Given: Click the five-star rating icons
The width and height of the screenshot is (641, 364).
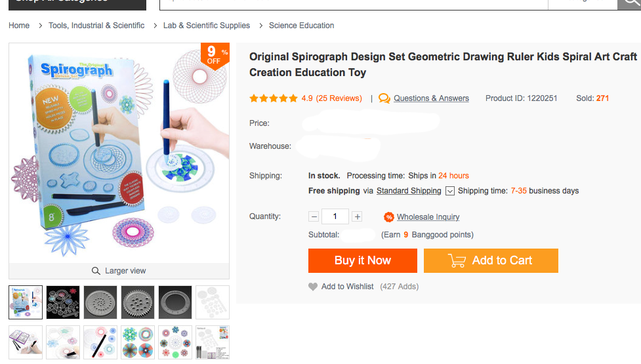Looking at the screenshot, I should pos(273,98).
